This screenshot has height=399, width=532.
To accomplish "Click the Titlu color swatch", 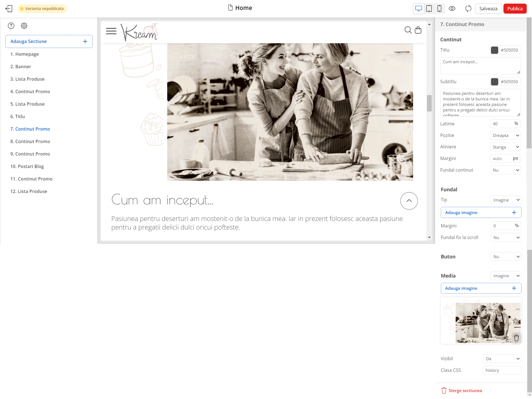I will pos(494,50).
